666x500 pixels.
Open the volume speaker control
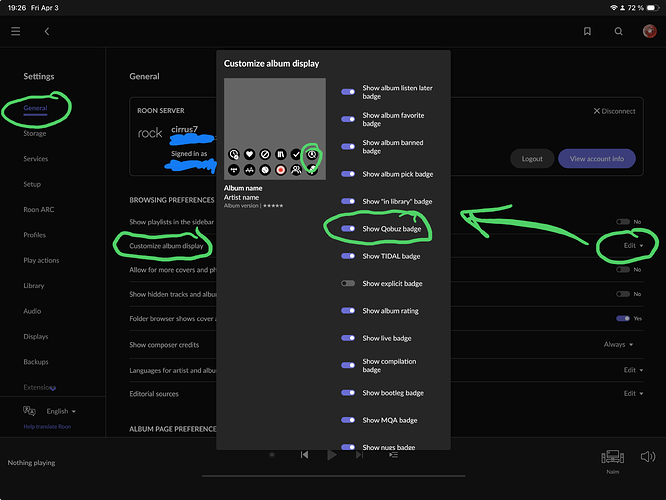click(648, 457)
